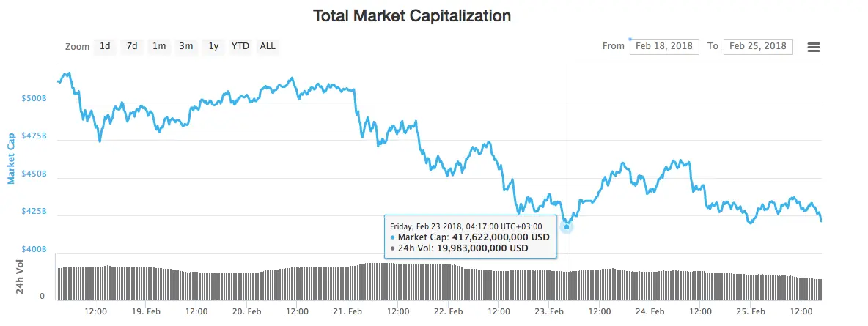The width and height of the screenshot is (868, 326).
Task: Click the 19. Feb x-axis tick label
Action: pos(146,311)
